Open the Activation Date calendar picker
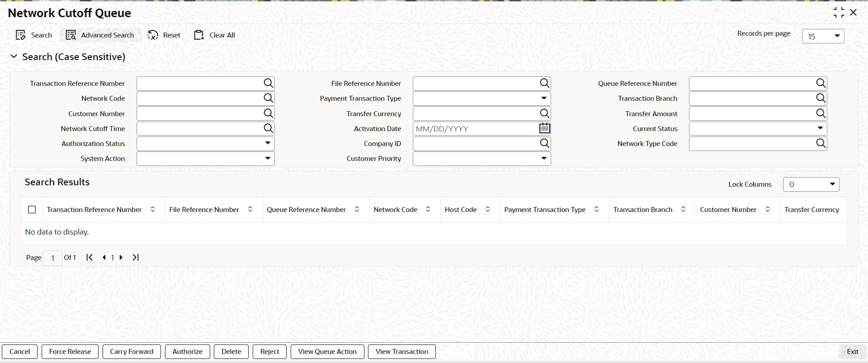 coord(544,128)
